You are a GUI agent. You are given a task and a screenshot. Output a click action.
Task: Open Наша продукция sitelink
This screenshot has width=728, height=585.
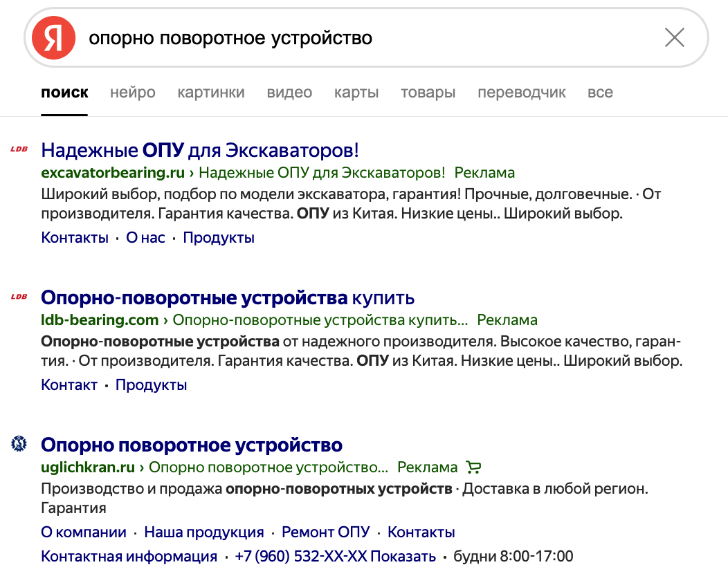(x=204, y=532)
